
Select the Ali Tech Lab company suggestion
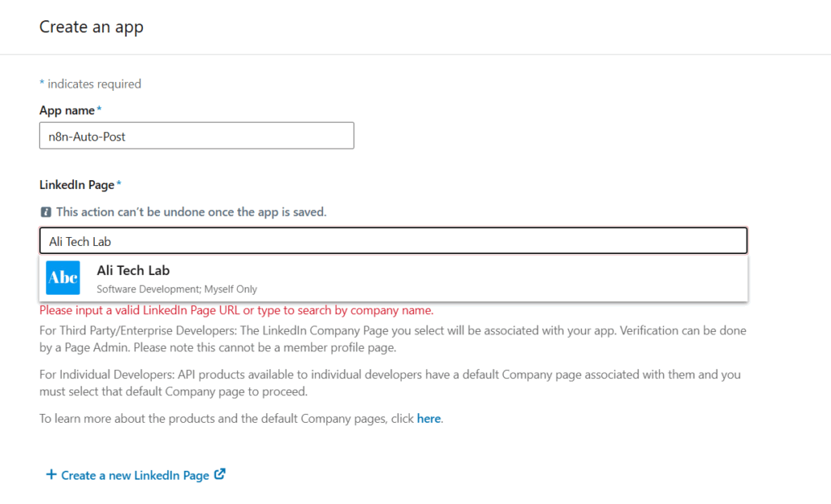[x=133, y=270]
